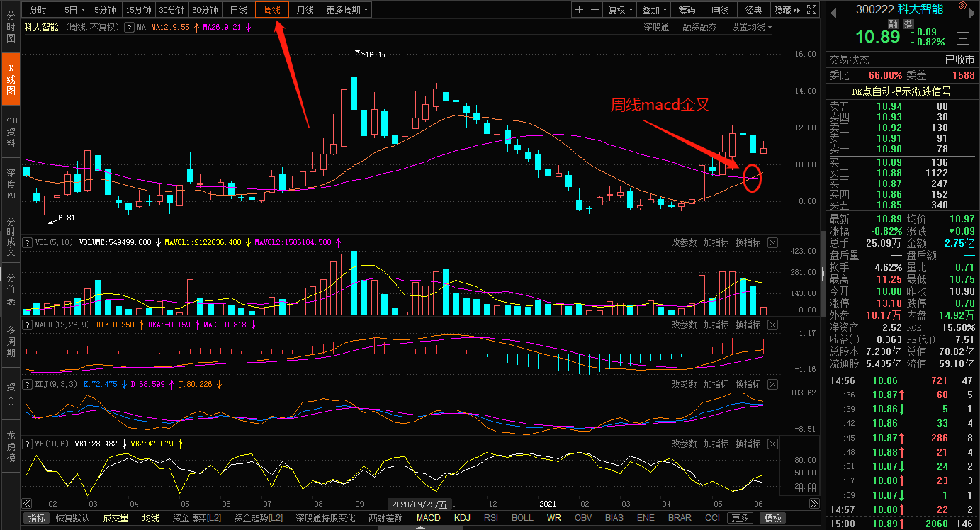980x530 pixels.
Task: Toggle 经典 classic layout
Action: point(753,10)
